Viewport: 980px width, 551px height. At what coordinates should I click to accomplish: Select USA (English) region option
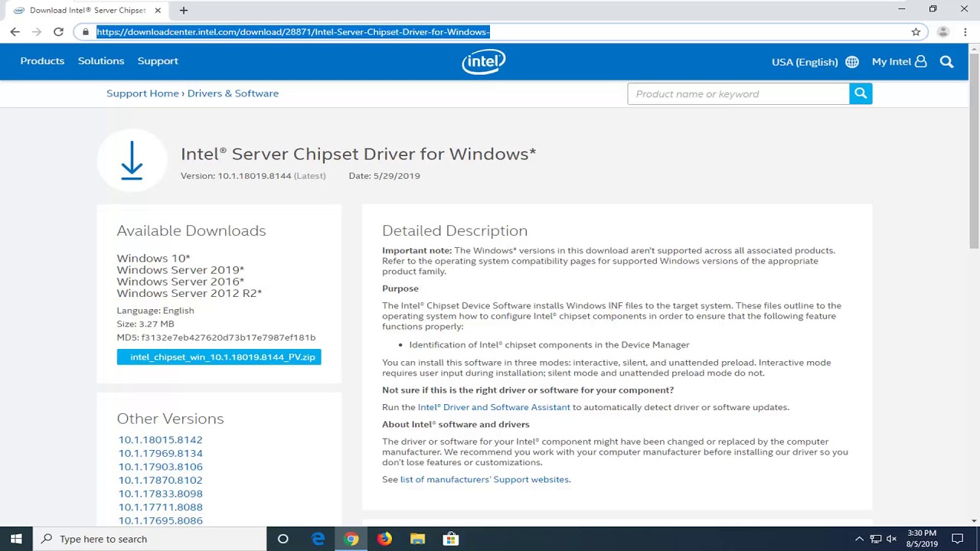(x=805, y=62)
